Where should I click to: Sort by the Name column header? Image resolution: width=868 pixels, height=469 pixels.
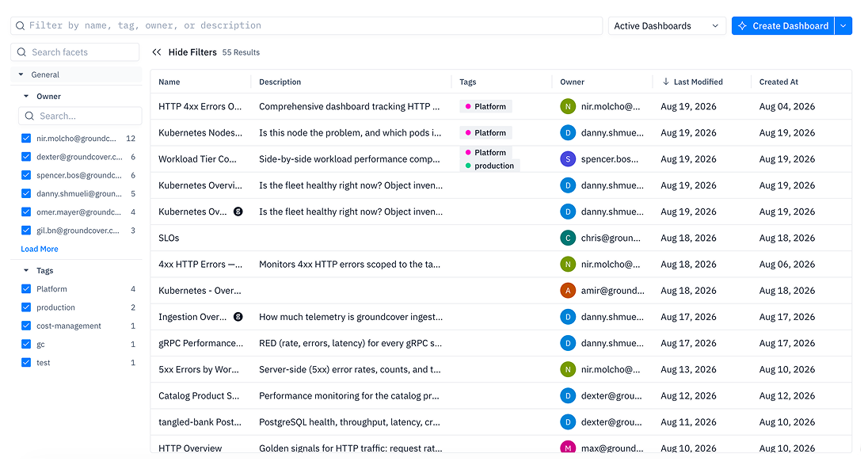[x=169, y=82]
